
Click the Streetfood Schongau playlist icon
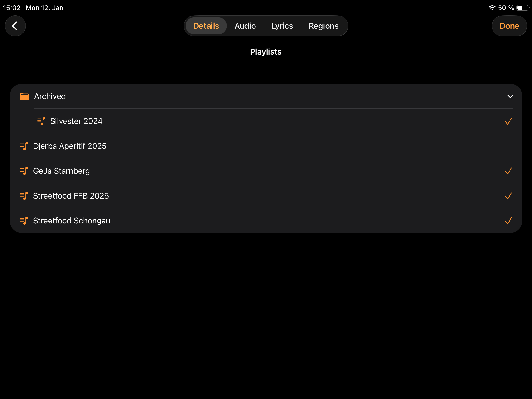click(24, 221)
